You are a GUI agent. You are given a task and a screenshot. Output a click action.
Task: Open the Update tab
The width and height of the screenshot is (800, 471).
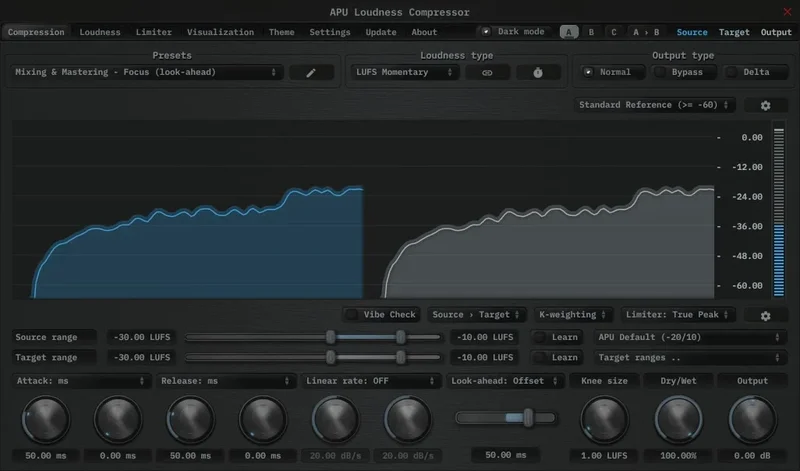[381, 32]
